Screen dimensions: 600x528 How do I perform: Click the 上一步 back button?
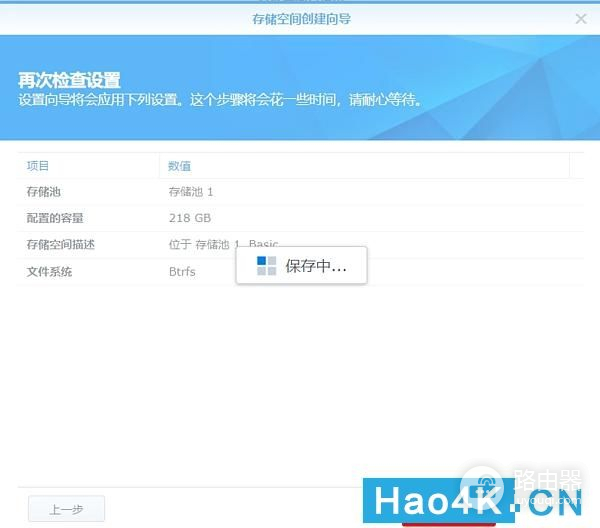tap(66, 509)
